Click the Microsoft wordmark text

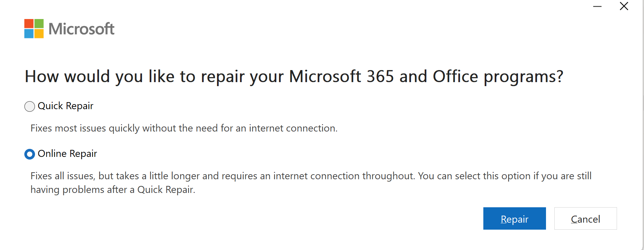tap(82, 29)
